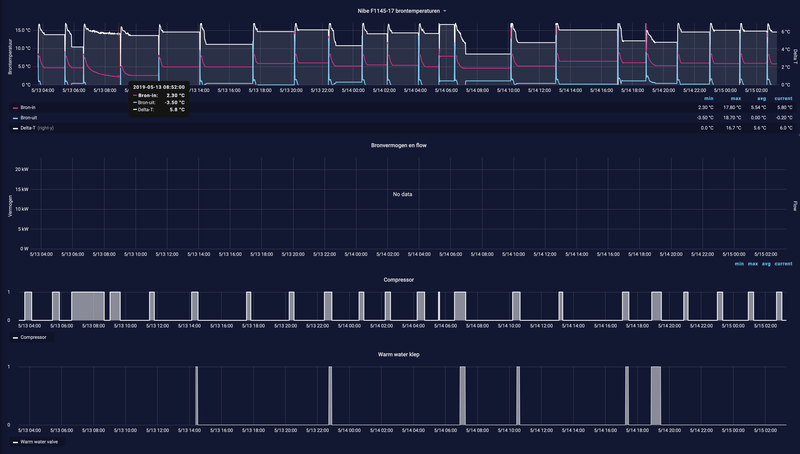
Task: Sort temperature legend by max column
Action: (x=736, y=98)
